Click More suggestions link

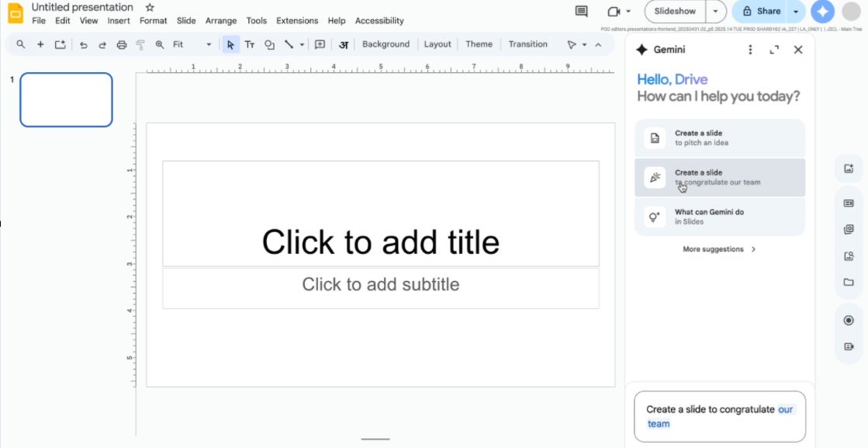coord(719,249)
